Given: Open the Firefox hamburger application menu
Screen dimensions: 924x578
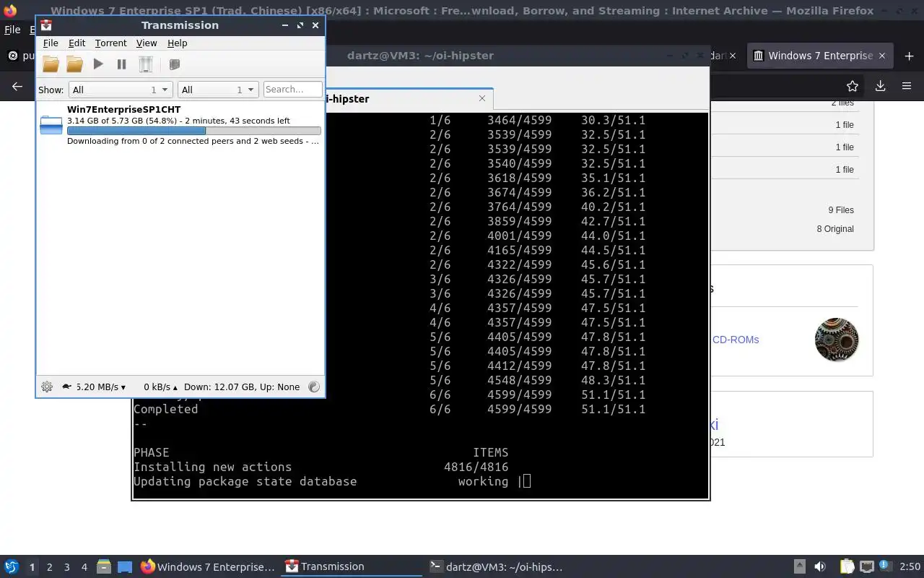Looking at the screenshot, I should [907, 86].
